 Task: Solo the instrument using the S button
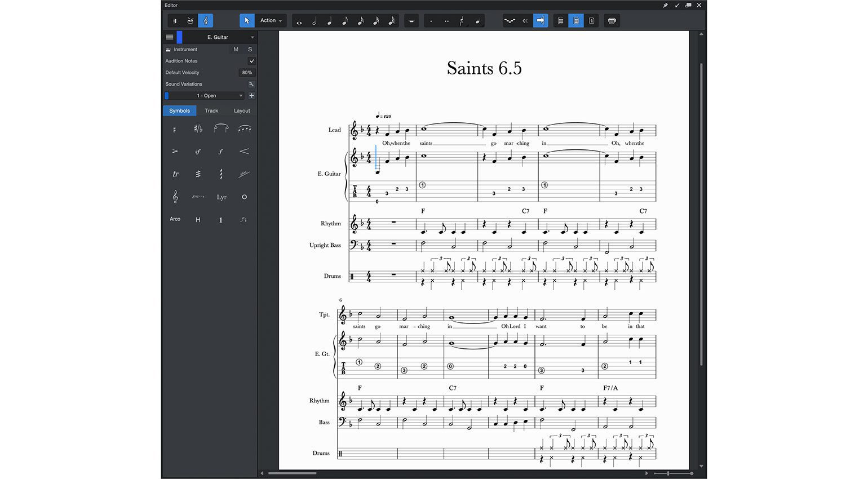point(250,49)
